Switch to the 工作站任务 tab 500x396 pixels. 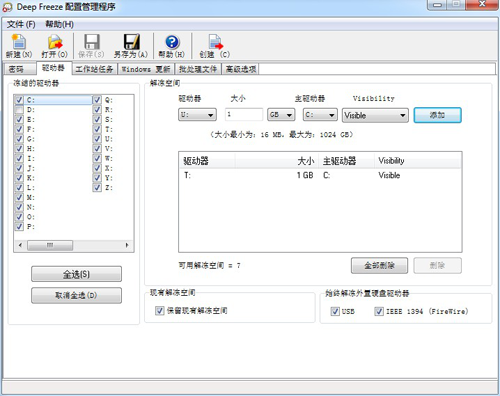94,69
